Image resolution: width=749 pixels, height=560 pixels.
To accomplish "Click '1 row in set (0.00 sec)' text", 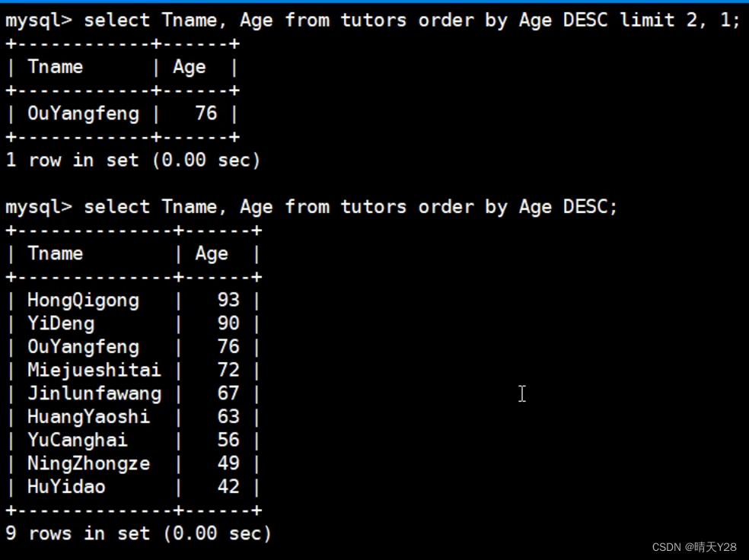I will (x=133, y=161).
